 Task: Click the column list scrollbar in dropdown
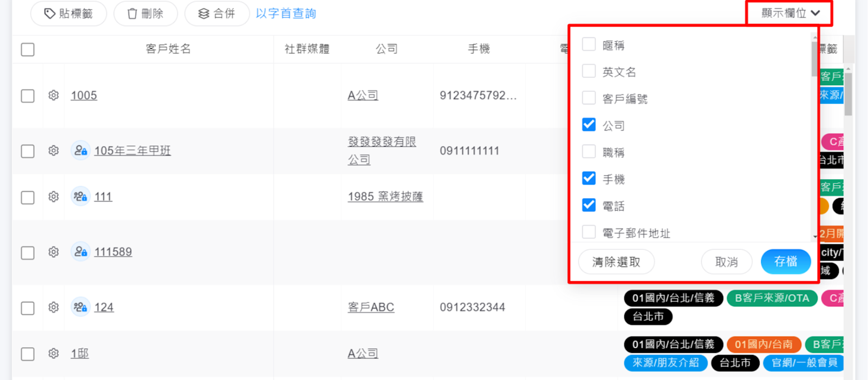coord(814,60)
